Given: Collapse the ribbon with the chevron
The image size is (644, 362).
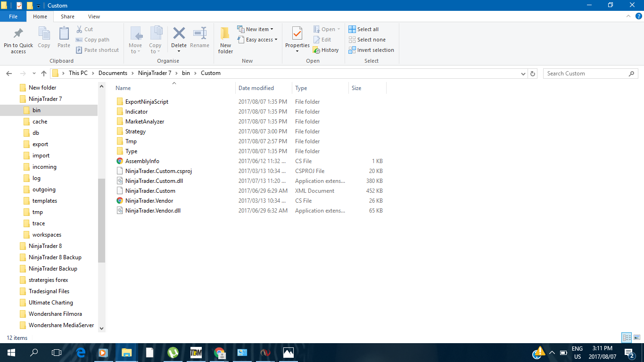Looking at the screenshot, I should tap(628, 16).
